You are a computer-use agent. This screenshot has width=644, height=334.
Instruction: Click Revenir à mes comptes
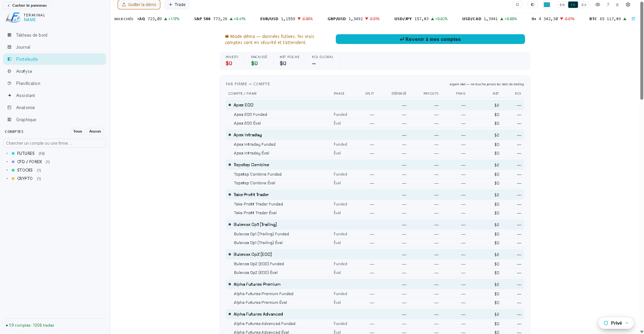point(430,39)
